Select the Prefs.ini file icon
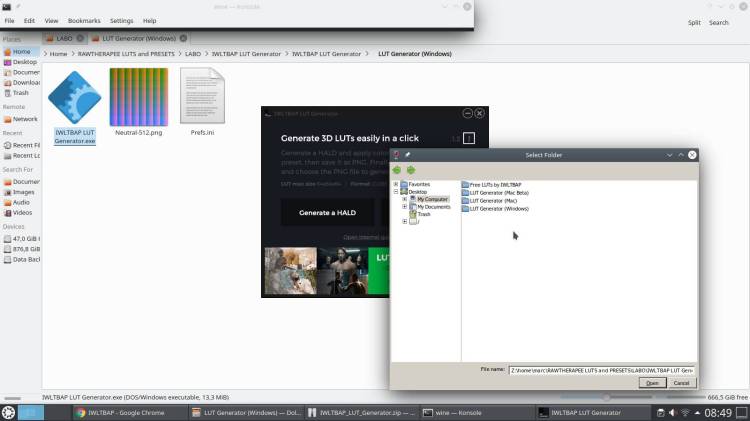The width and height of the screenshot is (750, 421). (202, 96)
